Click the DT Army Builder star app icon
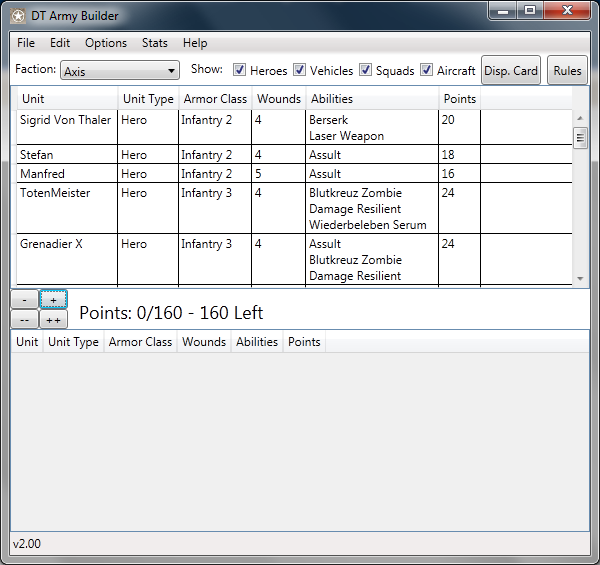This screenshot has width=600, height=565. click(18, 16)
